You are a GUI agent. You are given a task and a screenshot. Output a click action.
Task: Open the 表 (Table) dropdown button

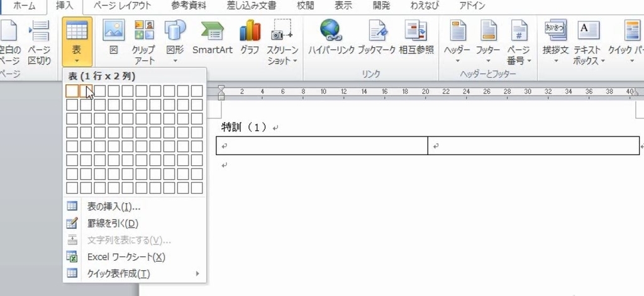[77, 42]
